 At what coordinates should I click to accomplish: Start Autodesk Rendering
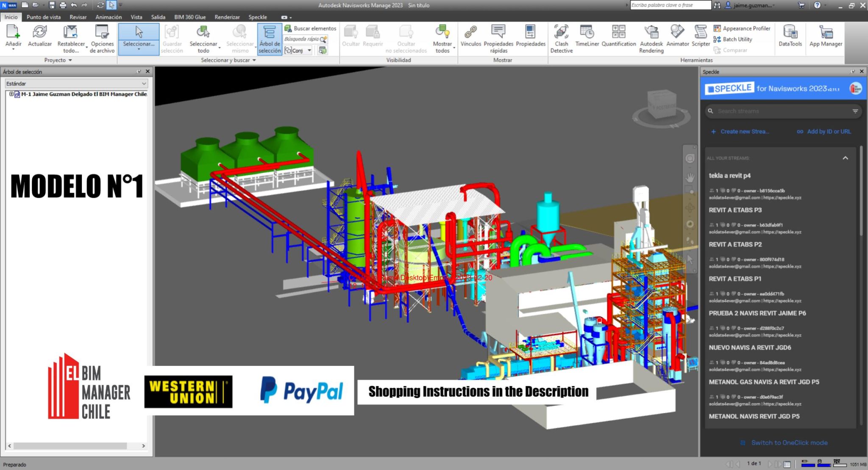[651, 38]
